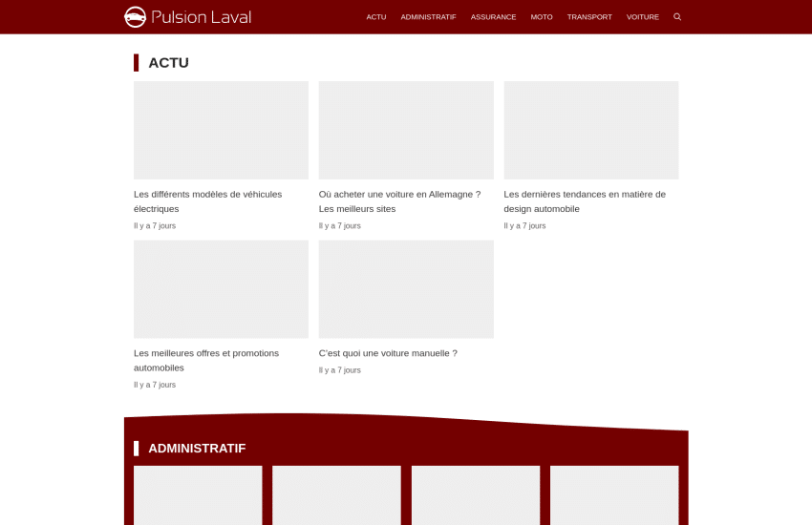The width and height of the screenshot is (812, 525).
Task: Open the MOTO navigation link
Action: pyautogui.click(x=542, y=17)
